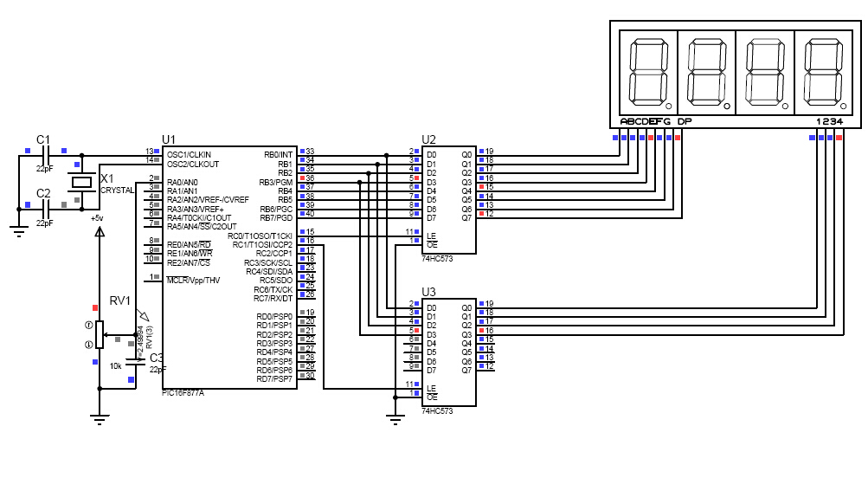868x478 pixels.
Task: Click the RV1 decrease wiper arrow button
Action: coord(88,345)
